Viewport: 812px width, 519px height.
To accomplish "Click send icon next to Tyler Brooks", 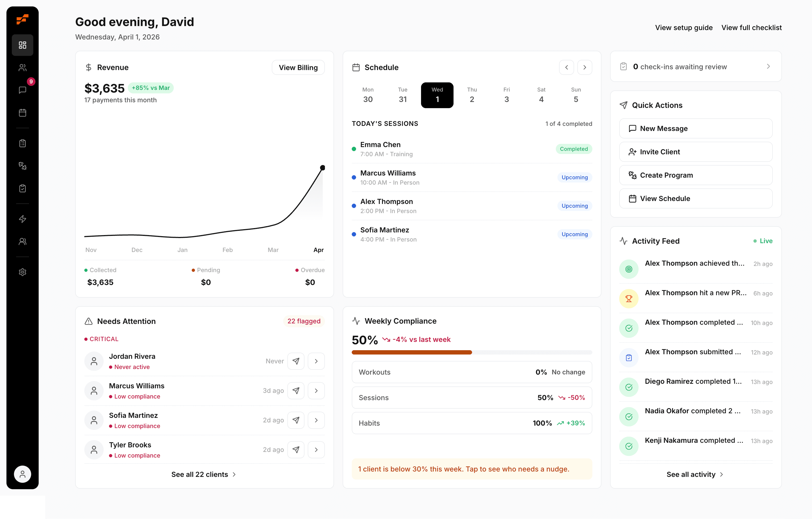I will [x=296, y=449].
